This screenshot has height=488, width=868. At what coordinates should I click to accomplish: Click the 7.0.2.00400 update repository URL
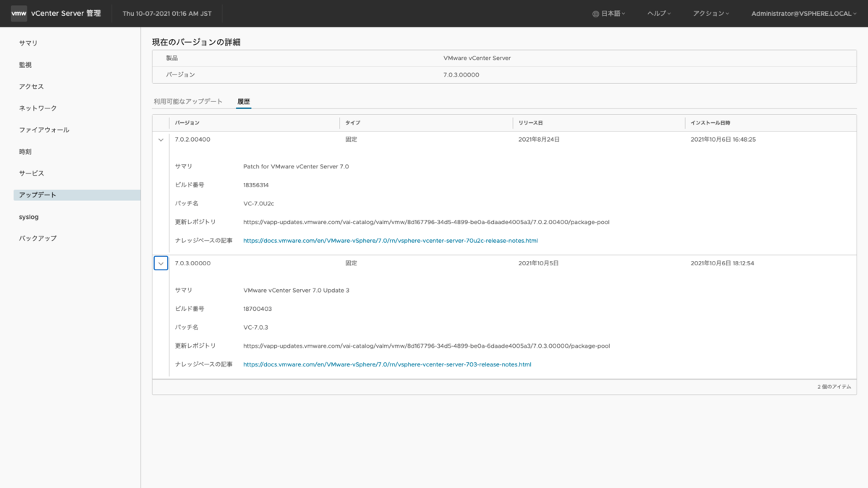426,222
